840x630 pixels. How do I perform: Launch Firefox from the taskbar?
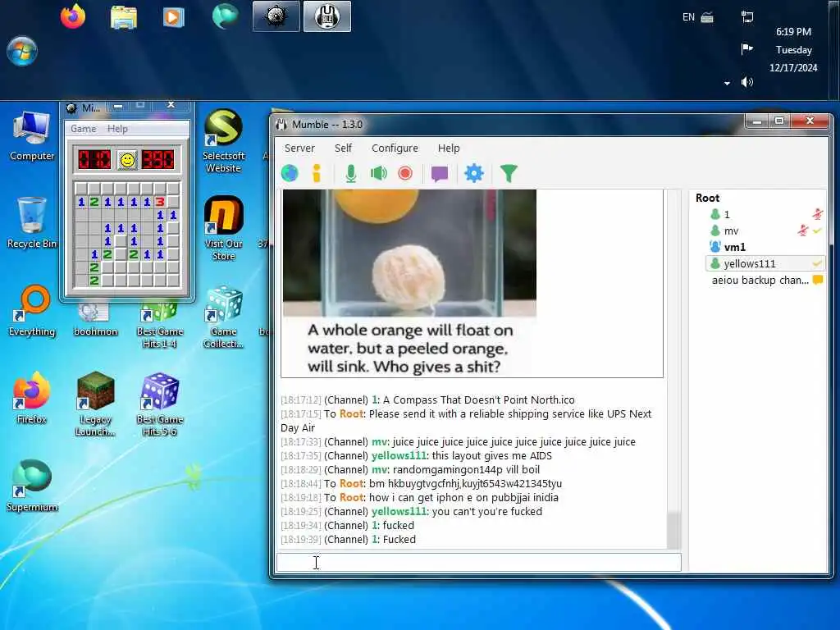click(73, 16)
